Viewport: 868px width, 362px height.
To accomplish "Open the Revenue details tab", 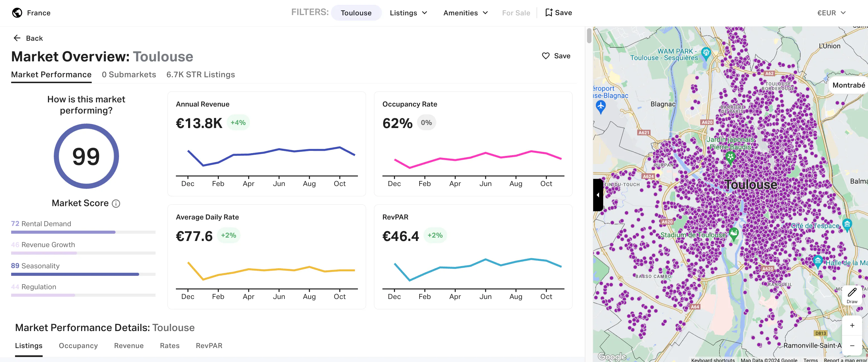I will coord(129,346).
